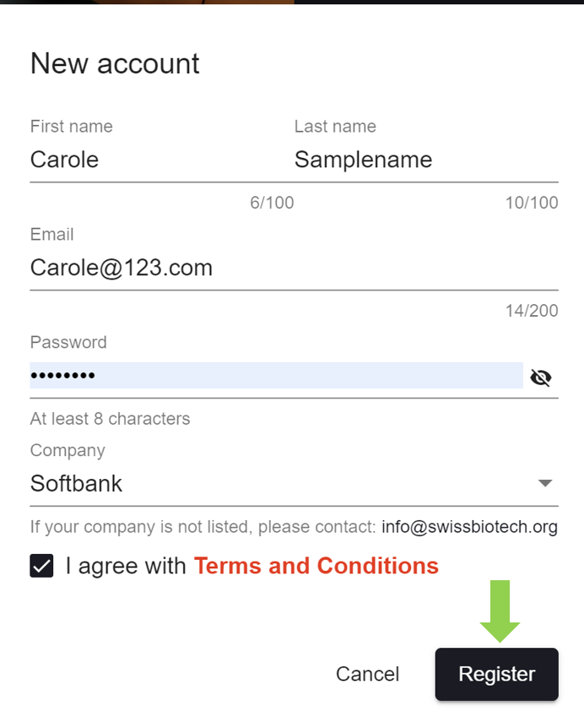Submit the form with Register button

pyautogui.click(x=496, y=674)
